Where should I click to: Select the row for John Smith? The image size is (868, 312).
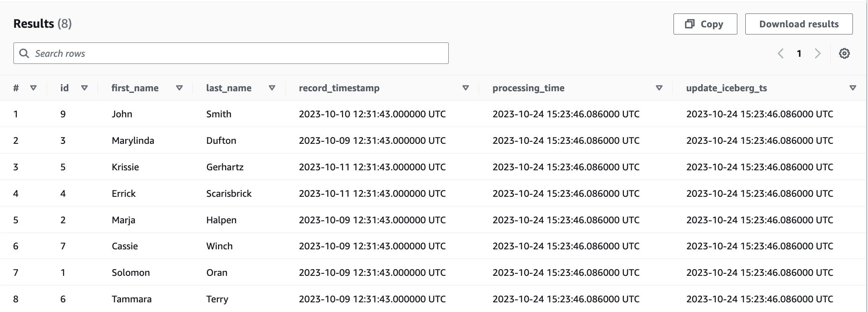click(252, 114)
